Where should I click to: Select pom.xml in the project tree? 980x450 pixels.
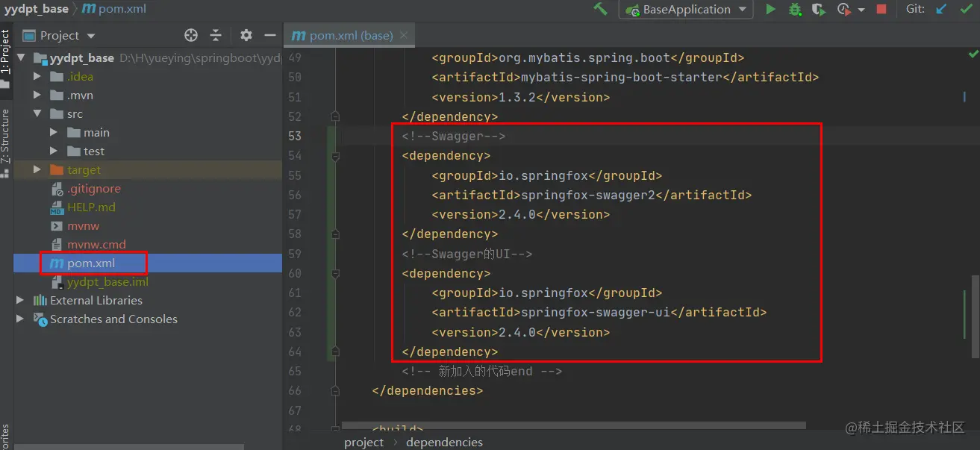(x=91, y=263)
